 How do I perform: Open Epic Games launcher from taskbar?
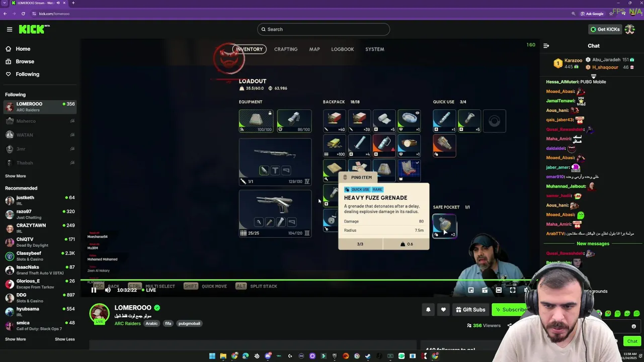coord(335,356)
